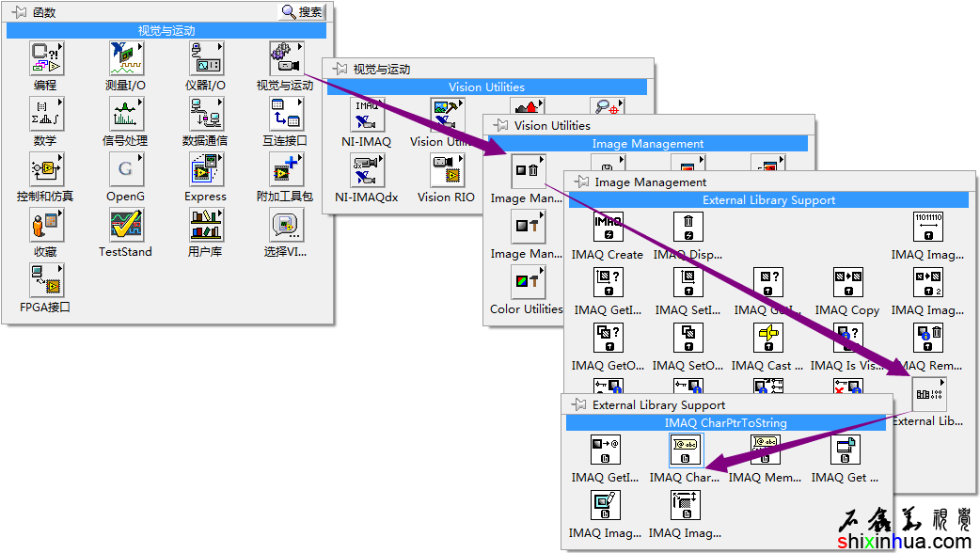980x553 pixels.
Task: Click the Image Management blue header
Action: click(647, 144)
